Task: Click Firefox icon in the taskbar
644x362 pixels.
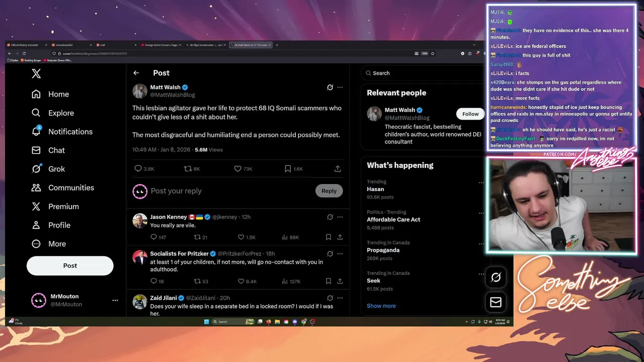Action: point(269,322)
